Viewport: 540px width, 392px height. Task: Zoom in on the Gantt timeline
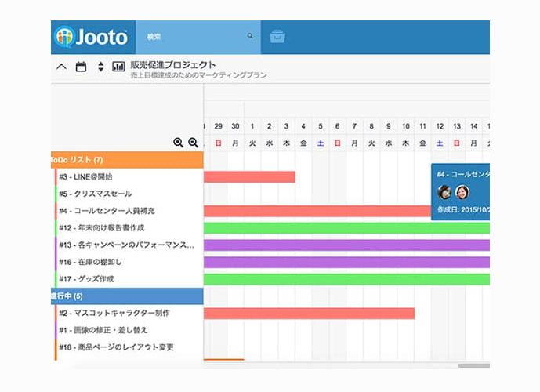(179, 143)
